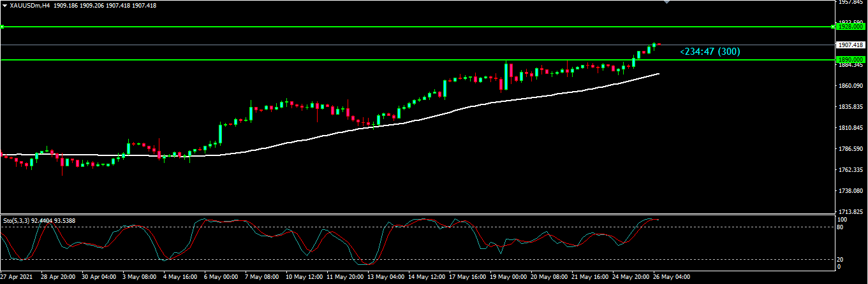Viewport: 868px width, 284px height.
Task: Click the current price tag 1907.418
Action: coord(851,45)
